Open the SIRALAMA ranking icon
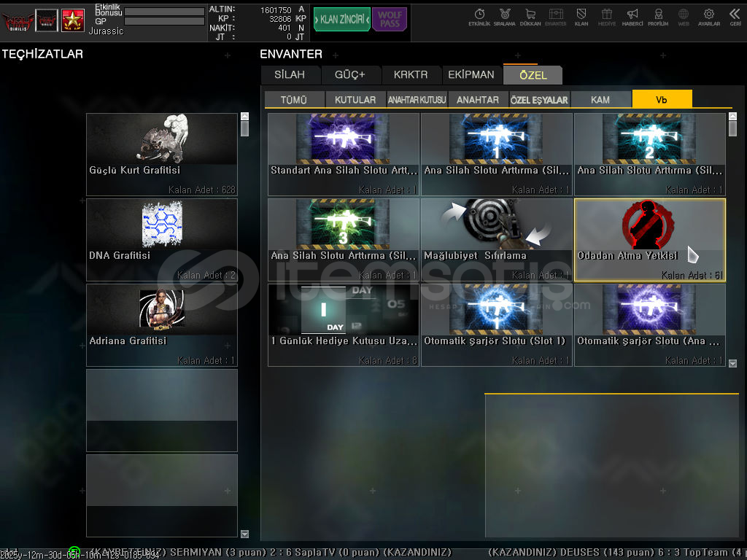The width and height of the screenshot is (747, 560). pyautogui.click(x=505, y=17)
